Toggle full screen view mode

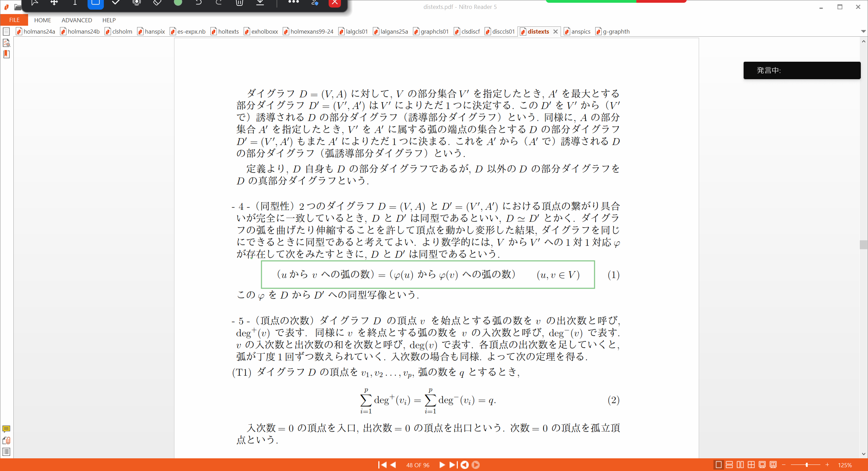click(762, 465)
